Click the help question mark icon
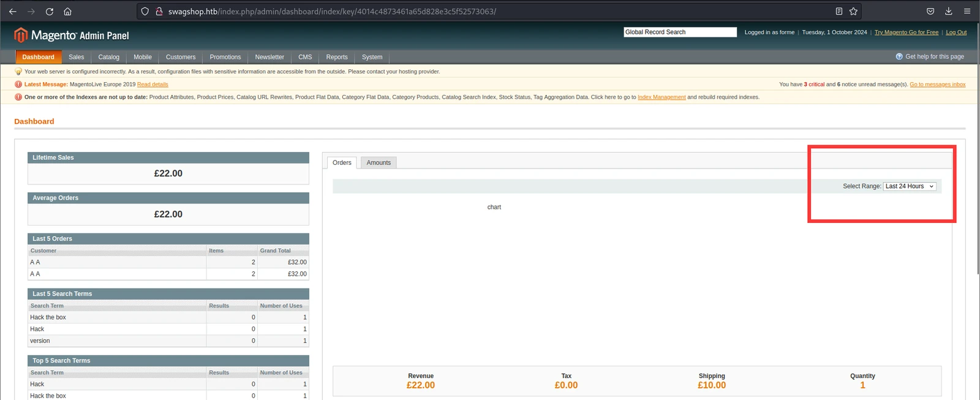Viewport: 980px width, 400px height. (x=899, y=56)
